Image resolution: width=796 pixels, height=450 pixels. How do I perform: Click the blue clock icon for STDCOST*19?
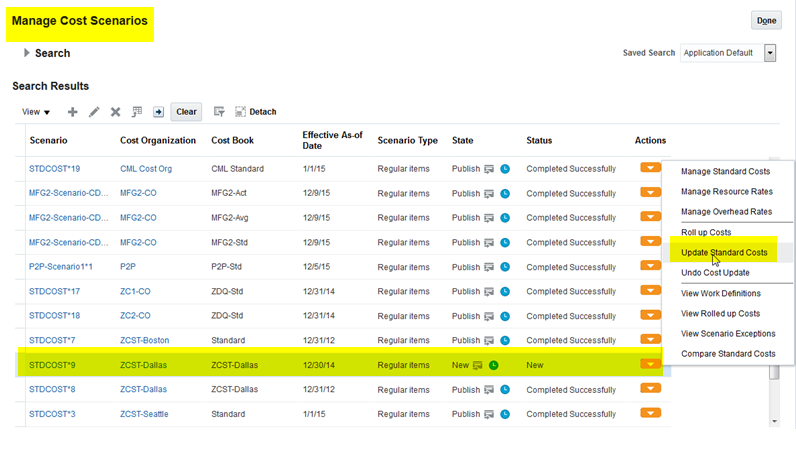point(505,169)
